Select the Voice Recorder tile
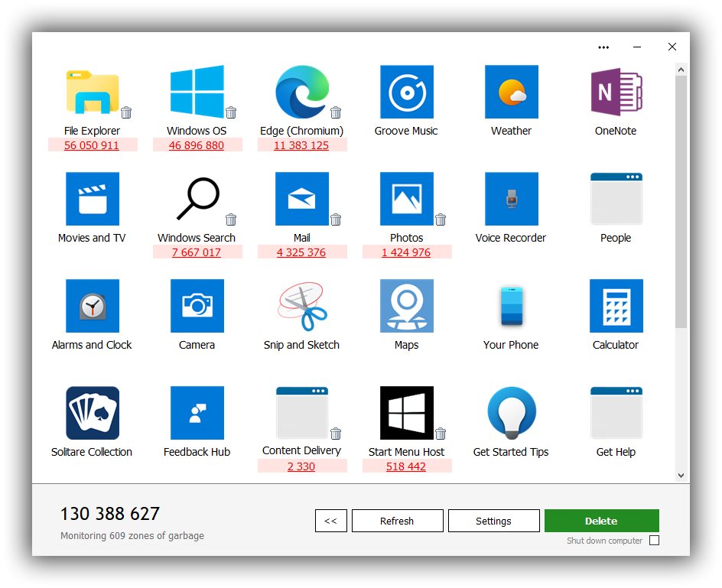This screenshot has width=722, height=588. [x=512, y=199]
